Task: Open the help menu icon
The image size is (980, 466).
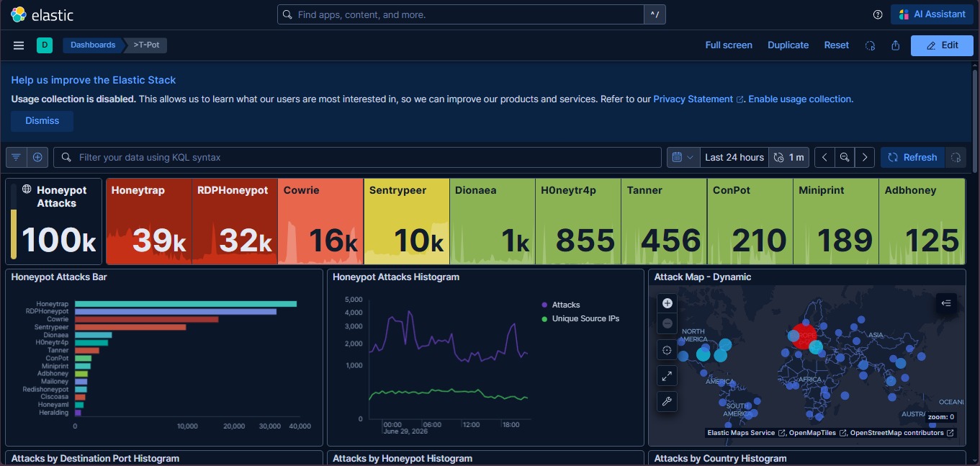Action: pos(878,14)
